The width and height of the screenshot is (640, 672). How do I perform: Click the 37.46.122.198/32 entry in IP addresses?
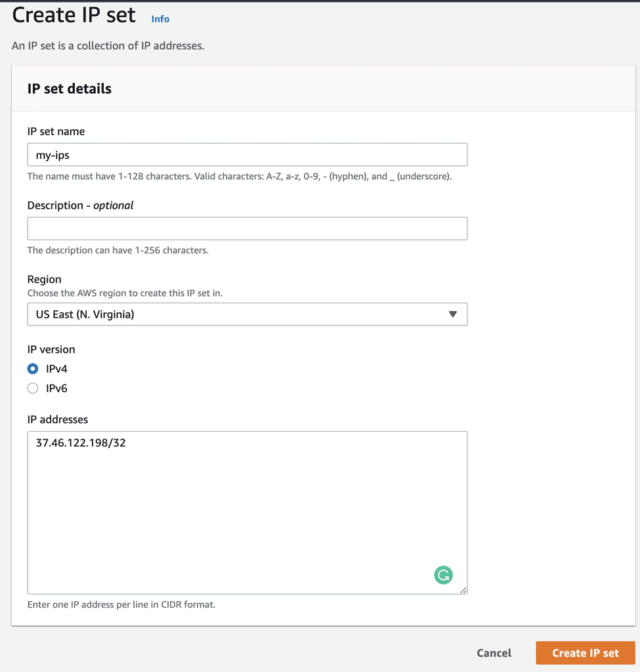[81, 443]
